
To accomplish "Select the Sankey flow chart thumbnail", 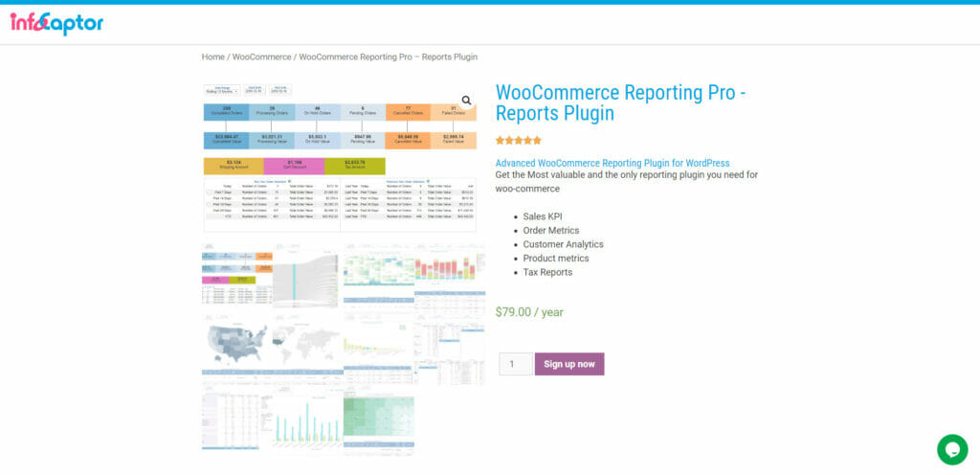I will (307, 276).
